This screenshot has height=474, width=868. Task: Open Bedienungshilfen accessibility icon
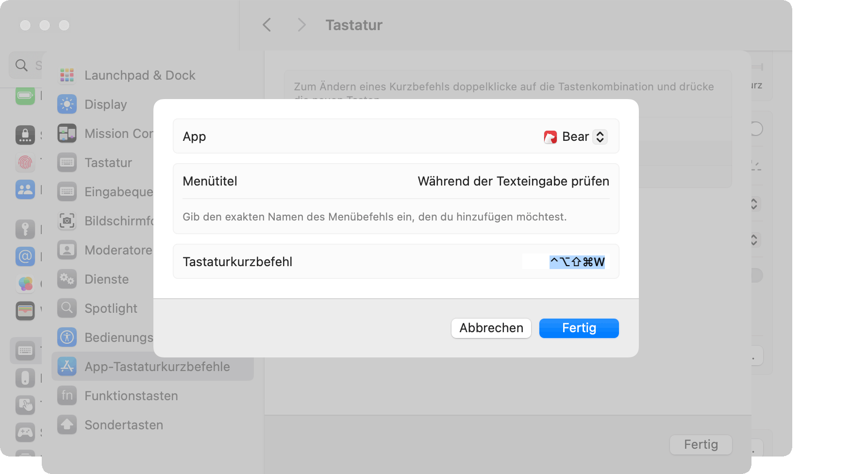pyautogui.click(x=67, y=338)
